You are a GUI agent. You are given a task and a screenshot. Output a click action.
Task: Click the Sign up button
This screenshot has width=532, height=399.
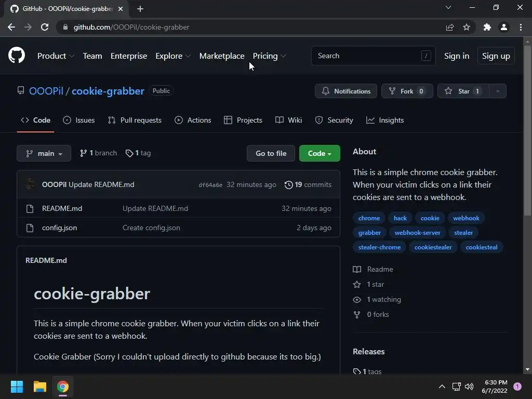496,56
